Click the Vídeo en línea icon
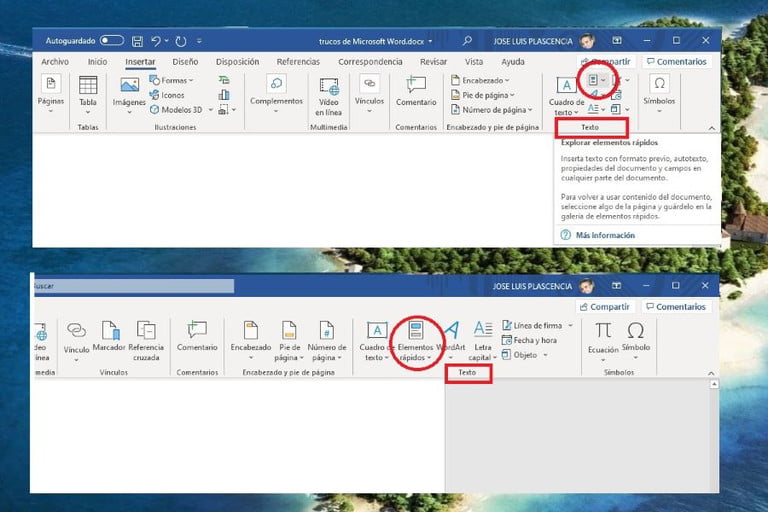Image resolution: width=768 pixels, height=512 pixels. 328,86
